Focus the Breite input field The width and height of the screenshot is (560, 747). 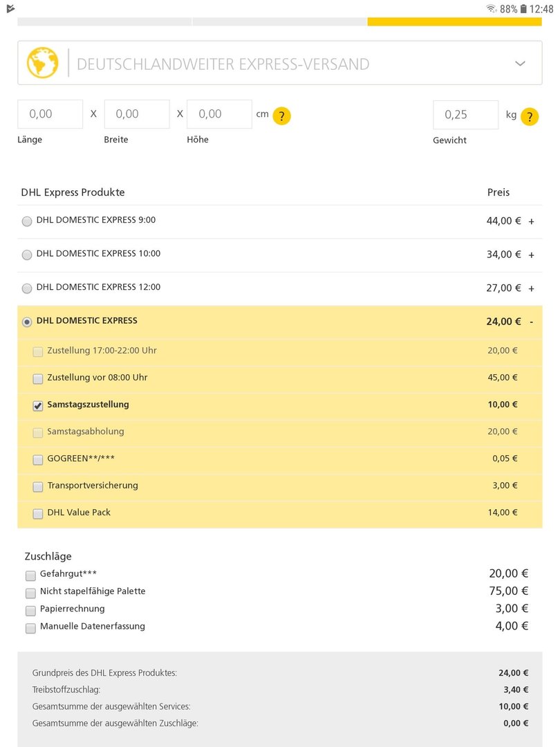(137, 114)
